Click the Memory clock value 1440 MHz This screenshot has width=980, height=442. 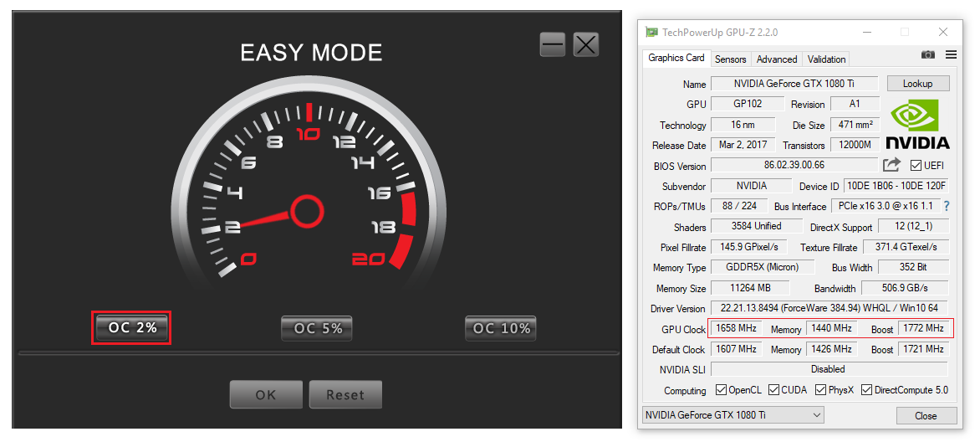tap(831, 328)
